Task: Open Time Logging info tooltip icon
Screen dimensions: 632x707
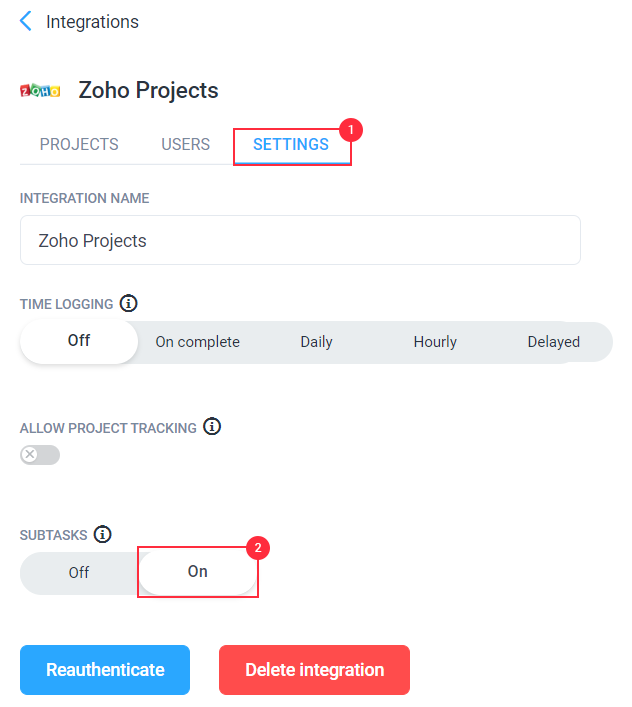Action: (x=128, y=303)
